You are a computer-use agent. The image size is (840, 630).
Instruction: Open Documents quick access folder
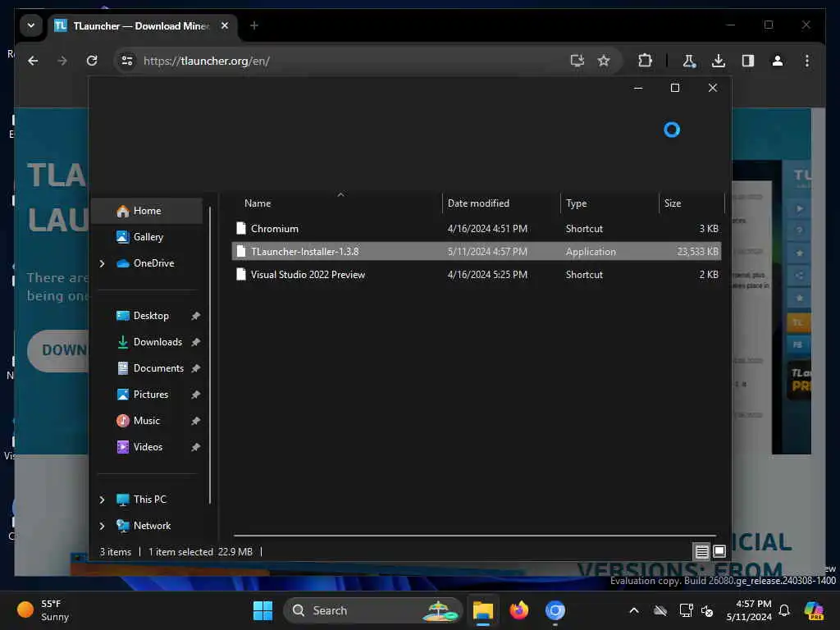[158, 368]
